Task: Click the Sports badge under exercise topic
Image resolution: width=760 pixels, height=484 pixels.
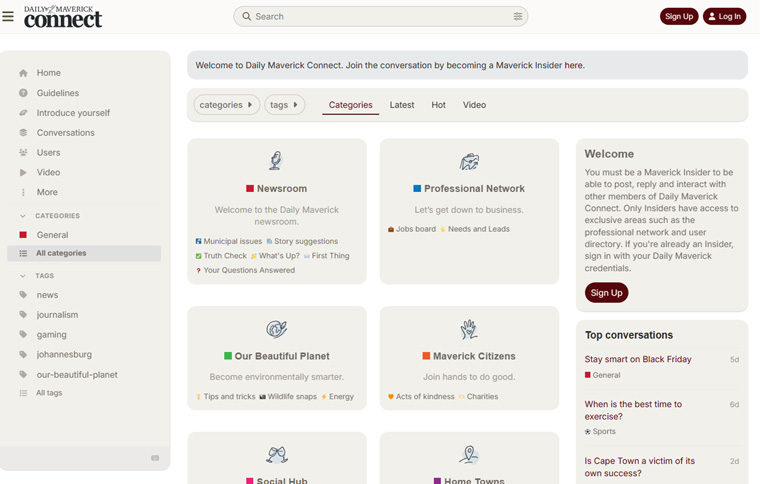Action: point(600,431)
